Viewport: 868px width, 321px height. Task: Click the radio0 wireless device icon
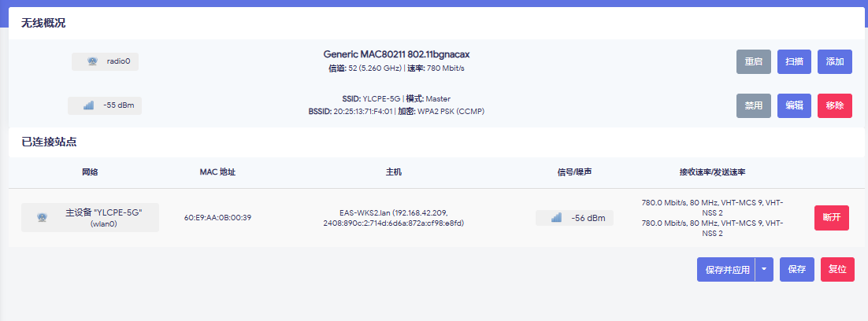(x=92, y=61)
